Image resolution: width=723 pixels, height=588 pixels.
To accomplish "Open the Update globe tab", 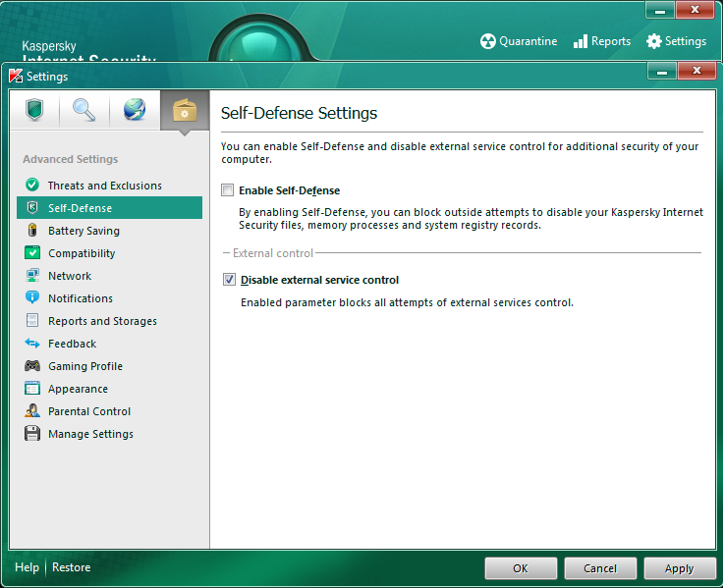I will coord(135,110).
